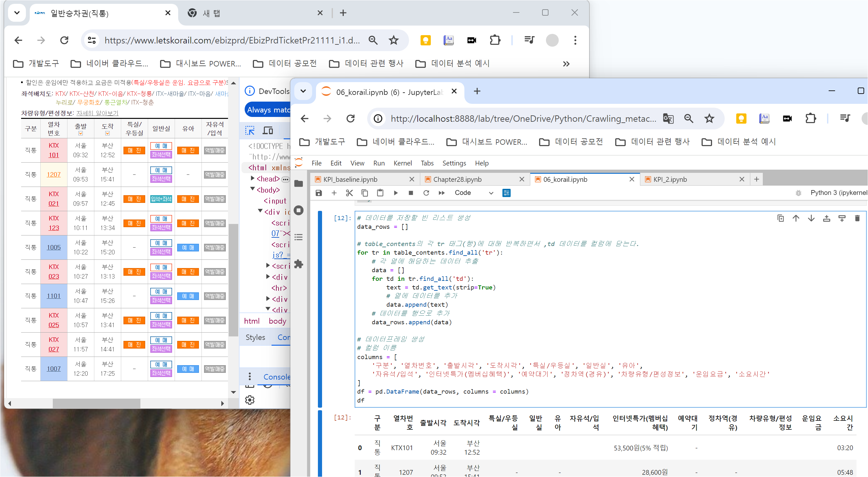Select the DevTools inspect element icon
Image resolution: width=868 pixels, height=477 pixels.
point(250,130)
